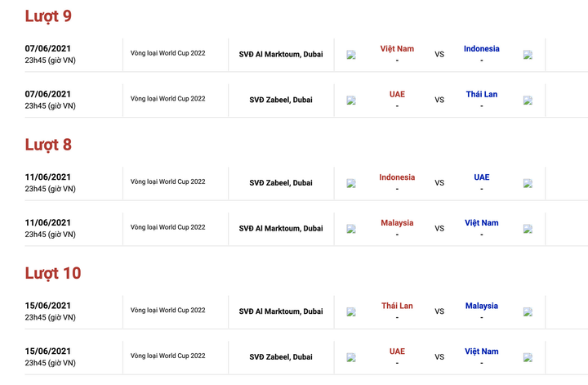
Task: Open the red Việt Nam team name under Lượt 9
Action: [397, 49]
